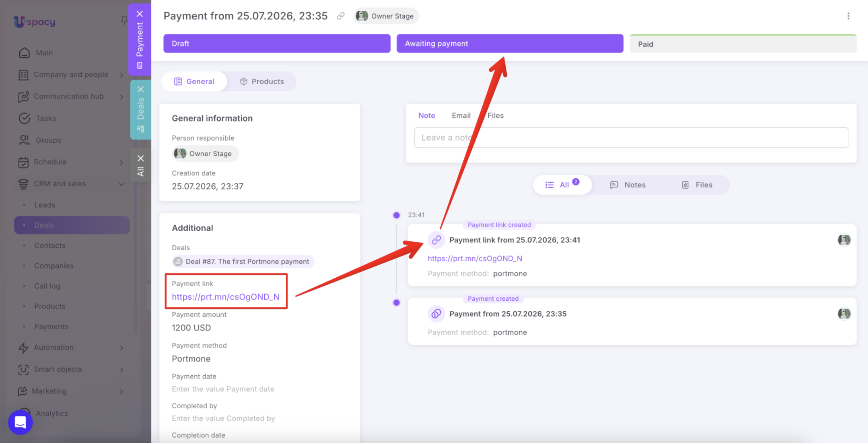Close the Payment side panel tab
Viewport: 868px width, 444px height.
(140, 14)
